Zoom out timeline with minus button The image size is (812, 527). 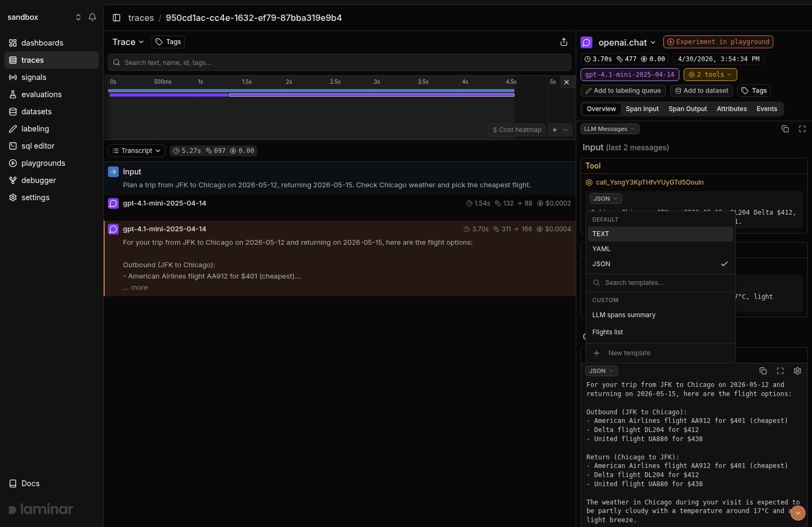coord(565,129)
